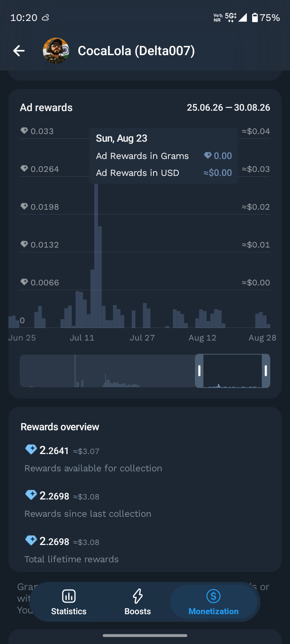
Task: Click the tallest bar in Ad rewards chart
Action: 96,256
